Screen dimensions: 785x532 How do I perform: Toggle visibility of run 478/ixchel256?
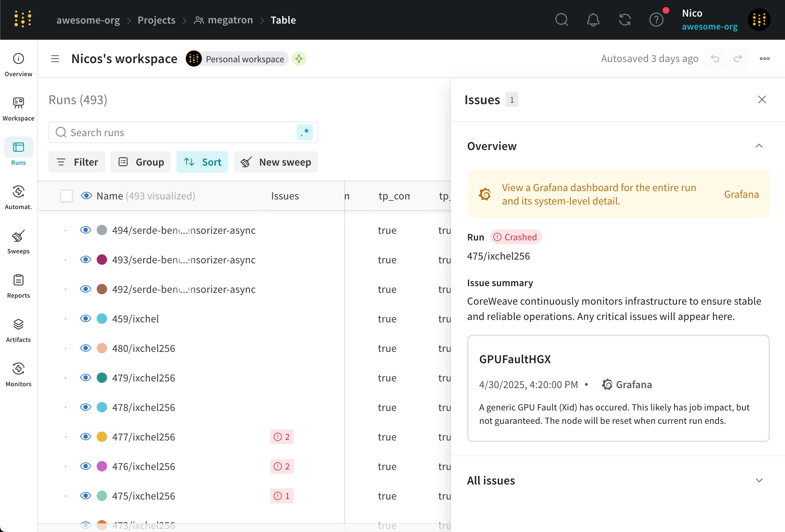tap(86, 407)
